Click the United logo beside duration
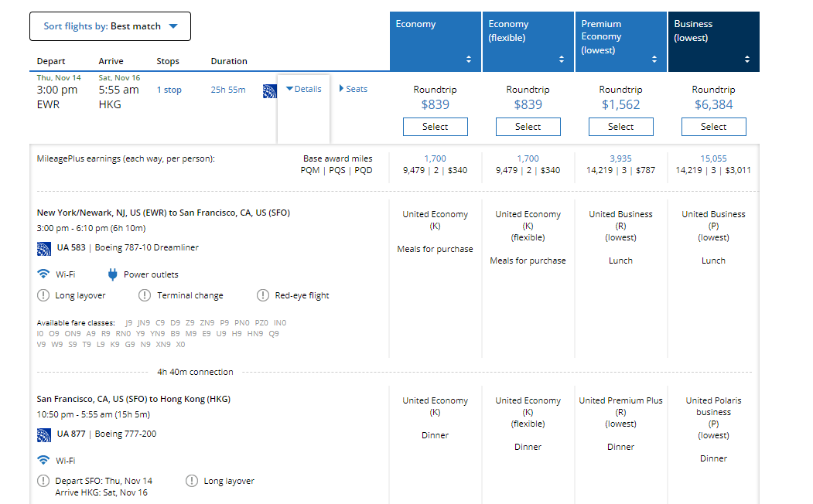The height and width of the screenshot is (504, 813). (270, 91)
